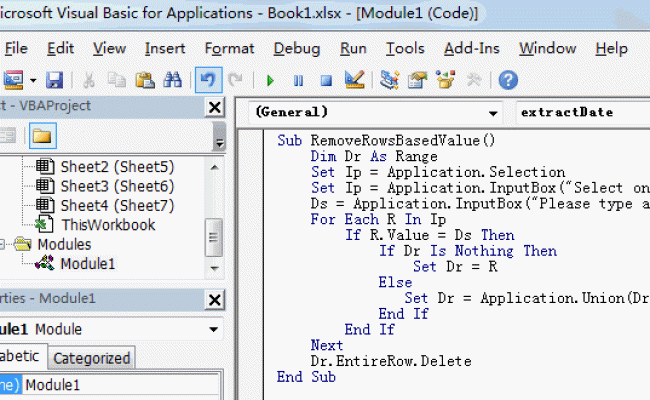
Task: Open the File menu
Action: pos(16,48)
